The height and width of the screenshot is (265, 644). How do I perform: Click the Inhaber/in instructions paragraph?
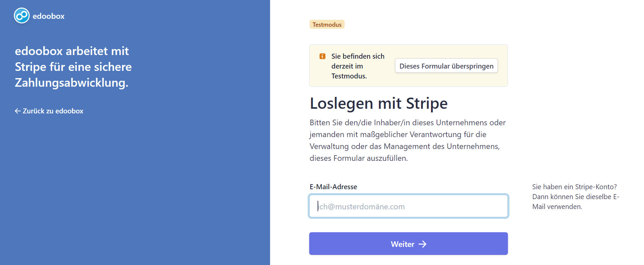click(x=408, y=140)
